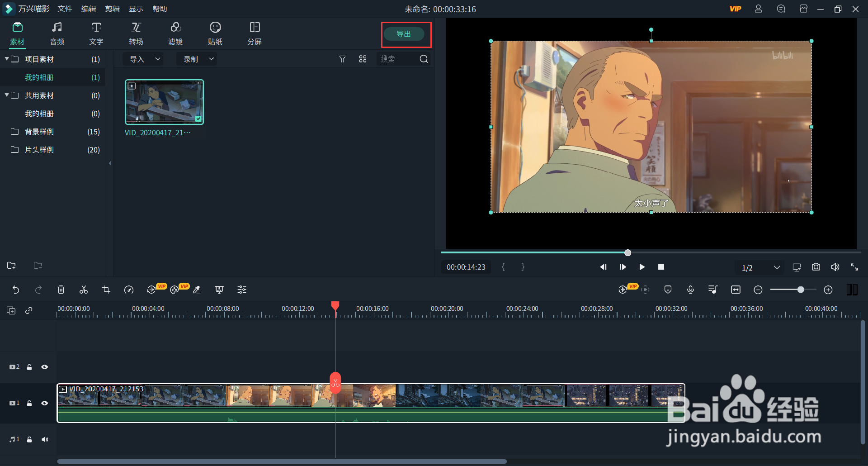Select 背景样例 folder
This screenshot has width=868, height=466.
point(39,132)
